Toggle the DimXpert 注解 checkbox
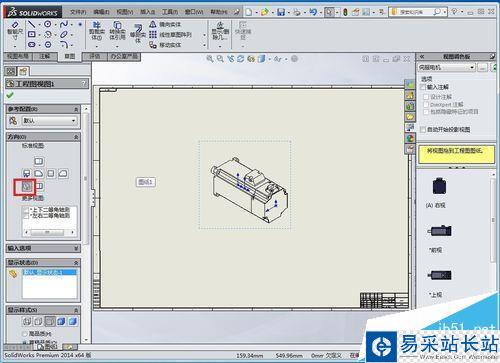 click(x=426, y=105)
